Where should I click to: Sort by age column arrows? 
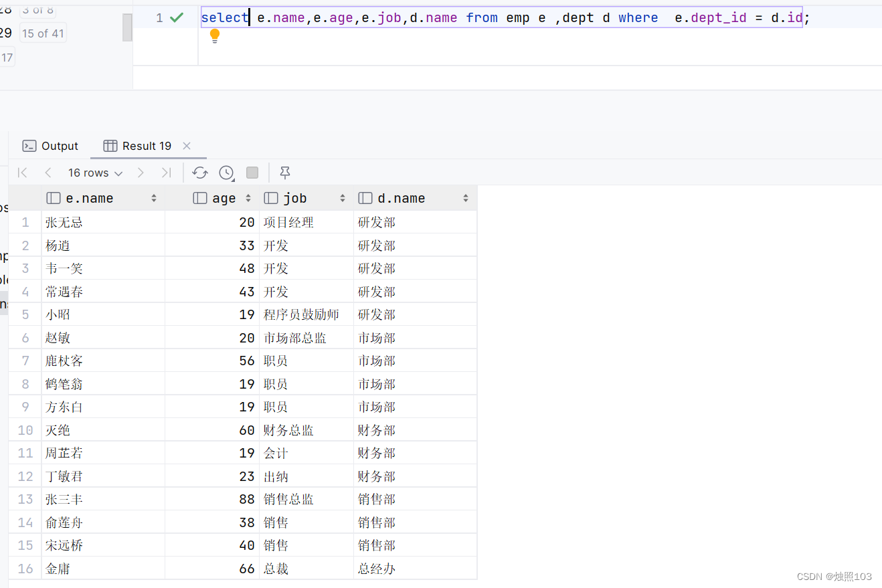248,198
